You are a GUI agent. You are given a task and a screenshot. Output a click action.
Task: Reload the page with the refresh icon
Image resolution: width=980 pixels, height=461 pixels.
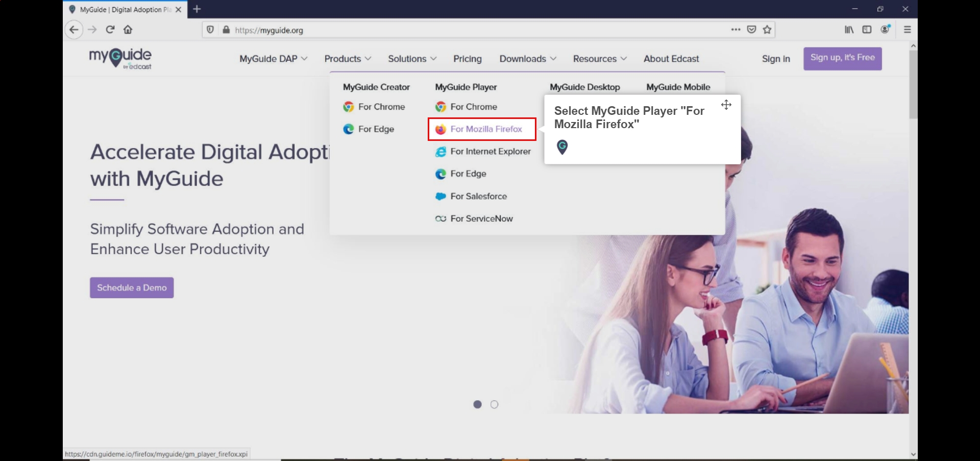110,30
